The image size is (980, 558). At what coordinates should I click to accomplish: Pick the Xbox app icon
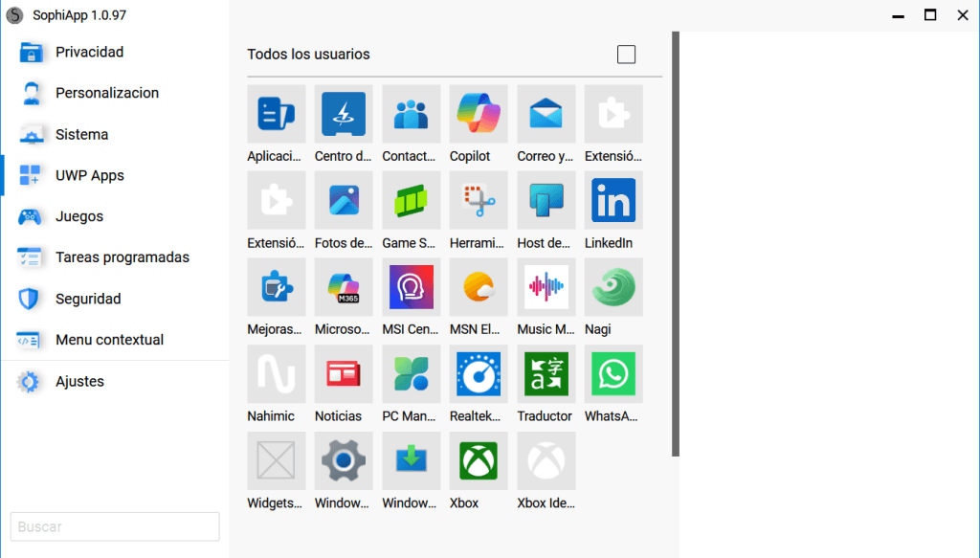point(479,460)
